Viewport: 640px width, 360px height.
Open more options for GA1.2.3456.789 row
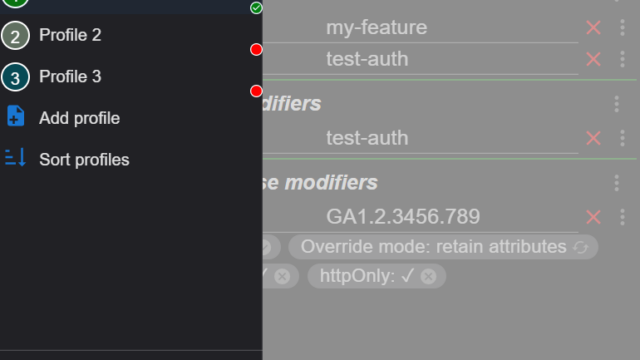622,217
